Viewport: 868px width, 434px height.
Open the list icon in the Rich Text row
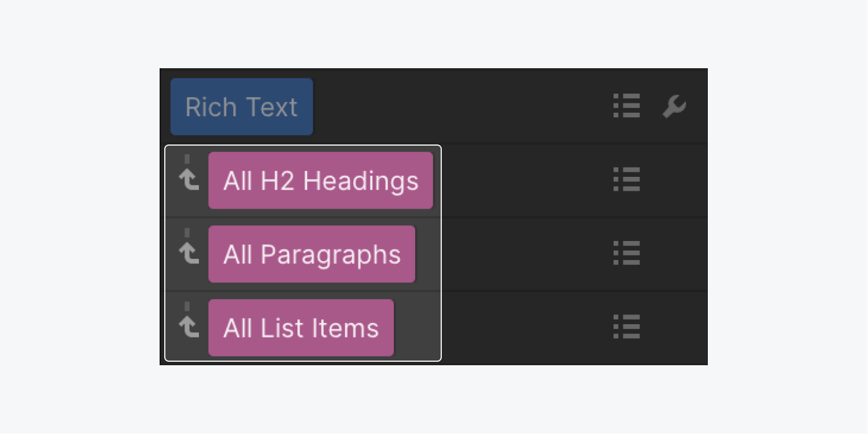[x=627, y=106]
